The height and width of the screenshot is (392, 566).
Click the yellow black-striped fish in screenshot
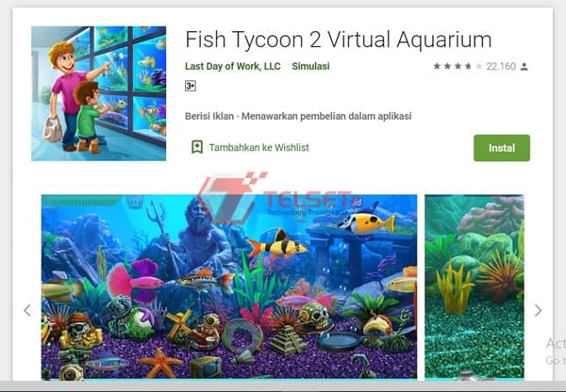coord(277,245)
